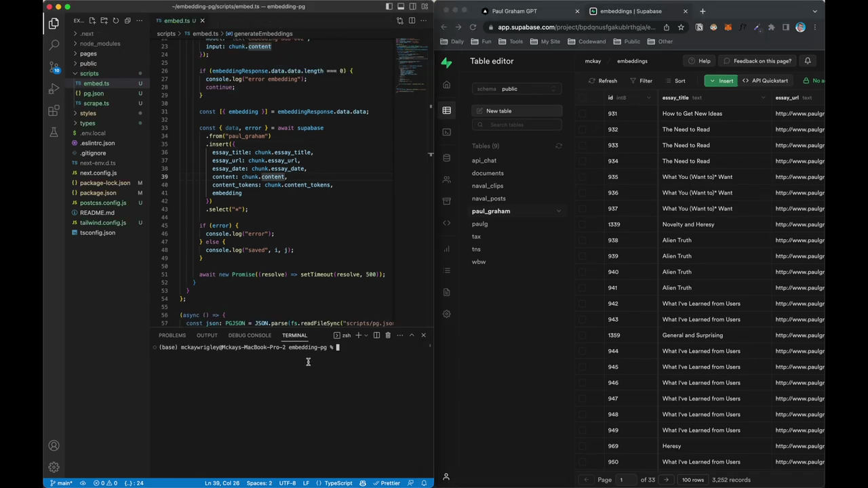Viewport: 868px width, 488px height.
Task: Open the 100 rows per page dropdown
Action: tap(693, 480)
